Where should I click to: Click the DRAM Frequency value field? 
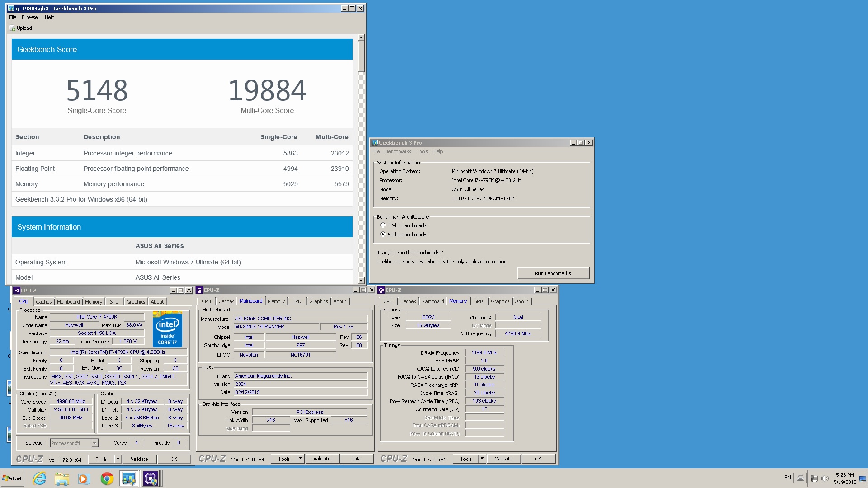click(x=484, y=352)
